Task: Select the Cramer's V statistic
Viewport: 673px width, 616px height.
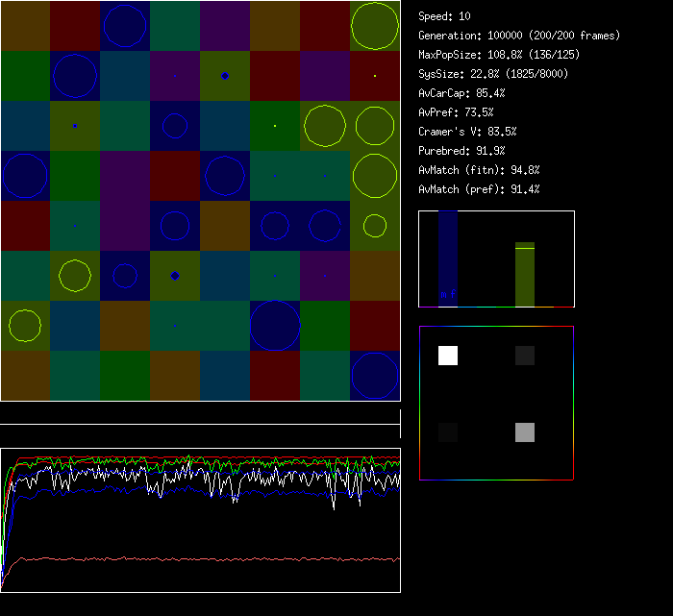Action: [x=468, y=132]
